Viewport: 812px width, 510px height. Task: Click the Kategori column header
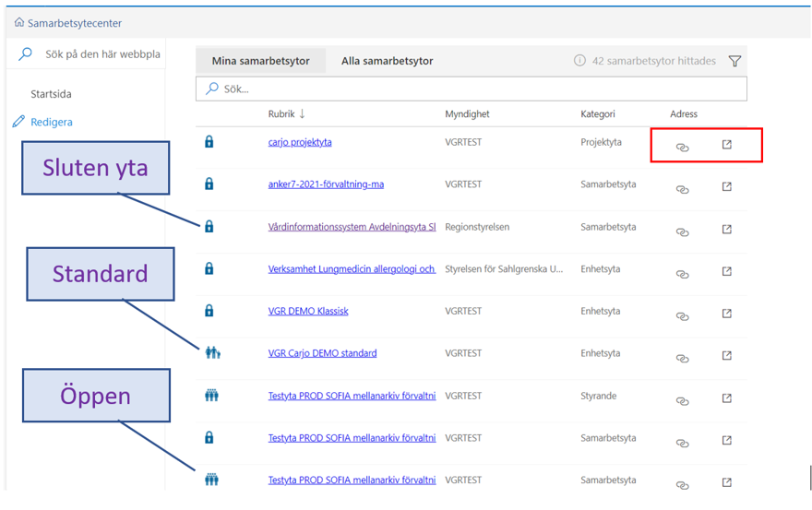597,114
